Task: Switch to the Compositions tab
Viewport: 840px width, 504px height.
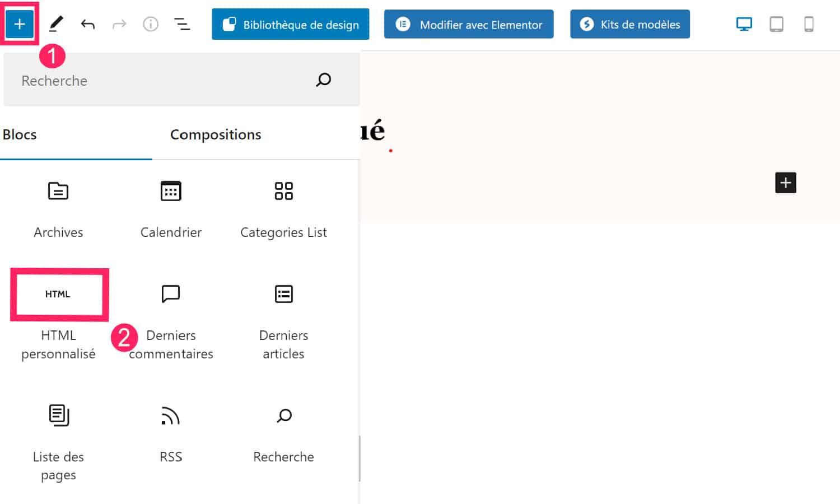Action: click(216, 134)
